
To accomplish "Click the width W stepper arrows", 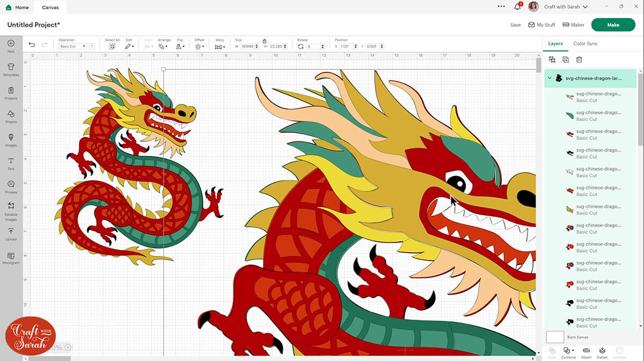I will [x=257, y=47].
